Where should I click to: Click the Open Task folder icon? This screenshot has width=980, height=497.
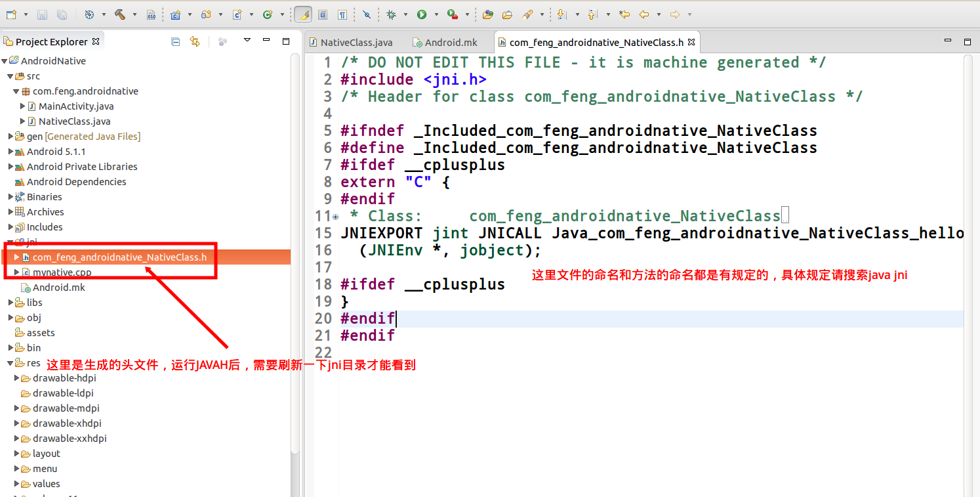point(507,14)
